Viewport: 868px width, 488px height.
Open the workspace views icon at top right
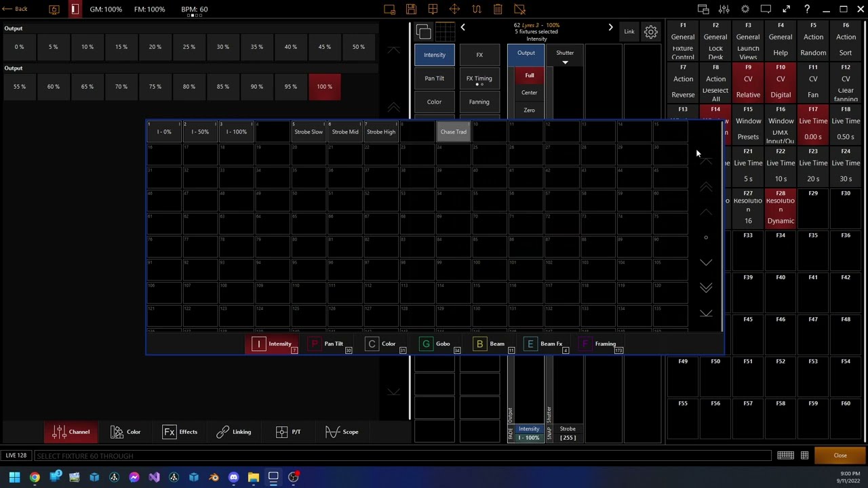[x=703, y=9]
